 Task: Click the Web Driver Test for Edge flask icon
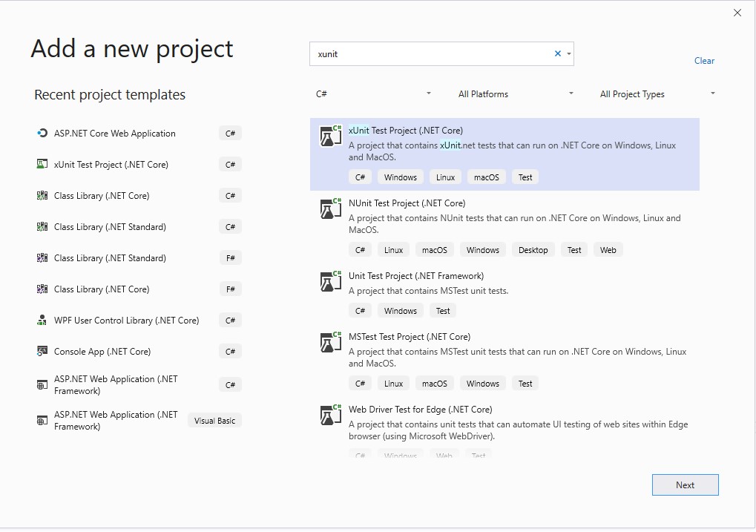coord(330,416)
